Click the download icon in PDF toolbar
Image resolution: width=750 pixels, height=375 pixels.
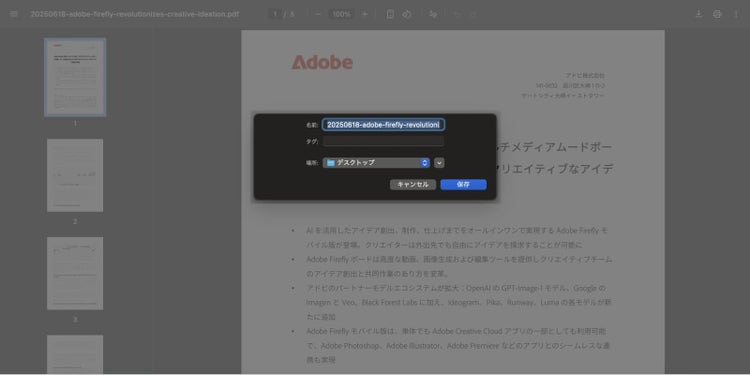(699, 14)
